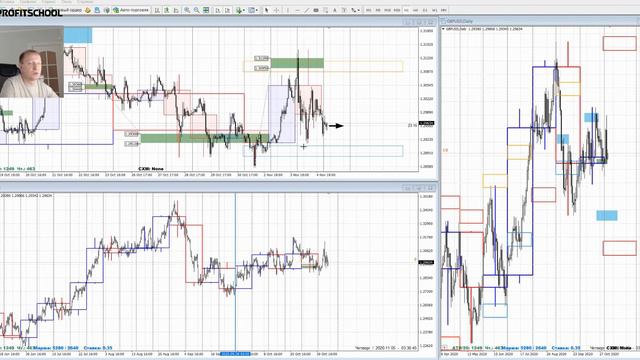Click the 'СХН: None' label on top chart
This screenshot has height=360, width=640.
(151, 169)
